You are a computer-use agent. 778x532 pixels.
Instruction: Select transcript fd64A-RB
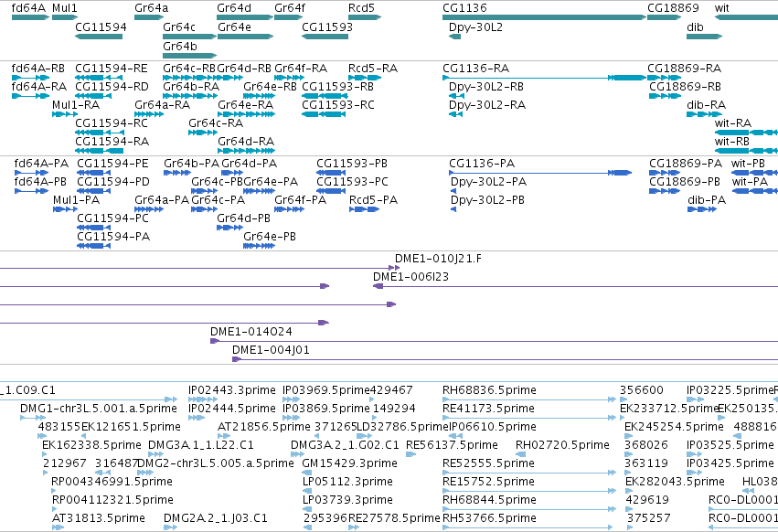pos(38,68)
